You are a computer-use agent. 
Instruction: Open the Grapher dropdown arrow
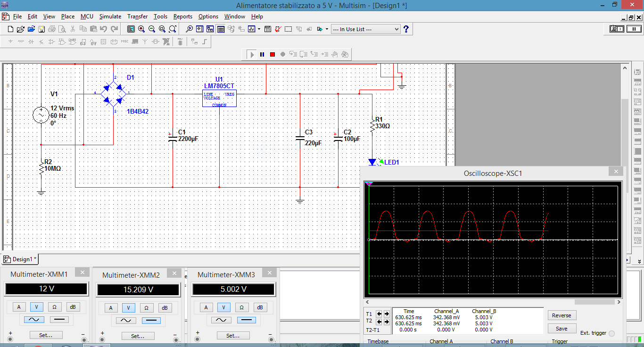tap(259, 29)
